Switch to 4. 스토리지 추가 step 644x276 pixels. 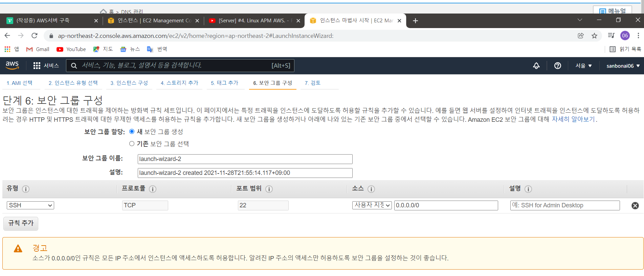click(179, 83)
